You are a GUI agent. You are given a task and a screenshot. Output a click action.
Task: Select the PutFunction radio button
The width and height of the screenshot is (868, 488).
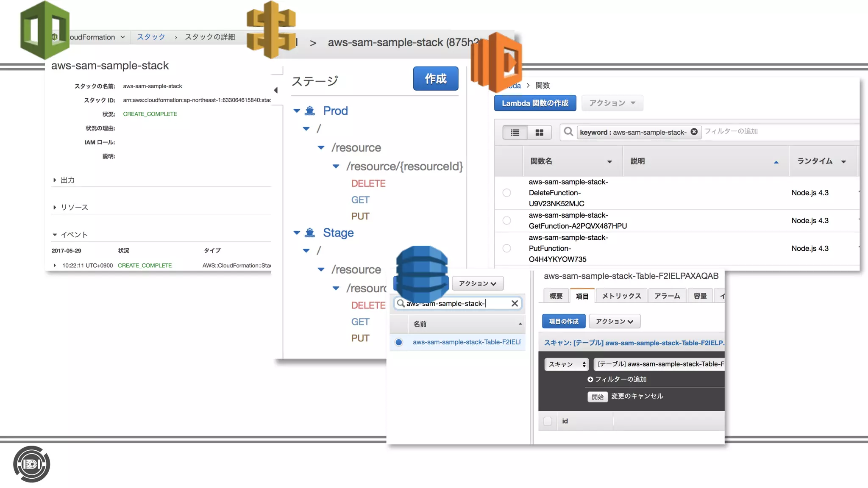[506, 248]
